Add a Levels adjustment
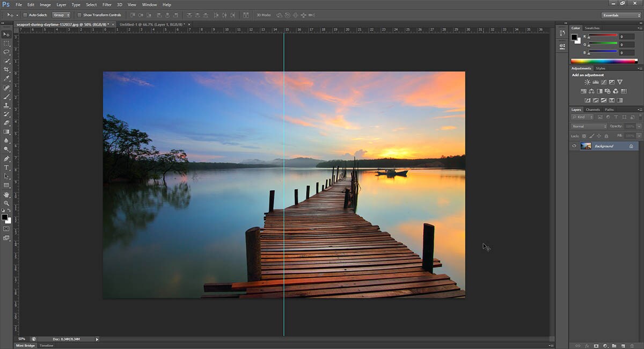Viewport: 644px width, 349px height. tap(595, 82)
